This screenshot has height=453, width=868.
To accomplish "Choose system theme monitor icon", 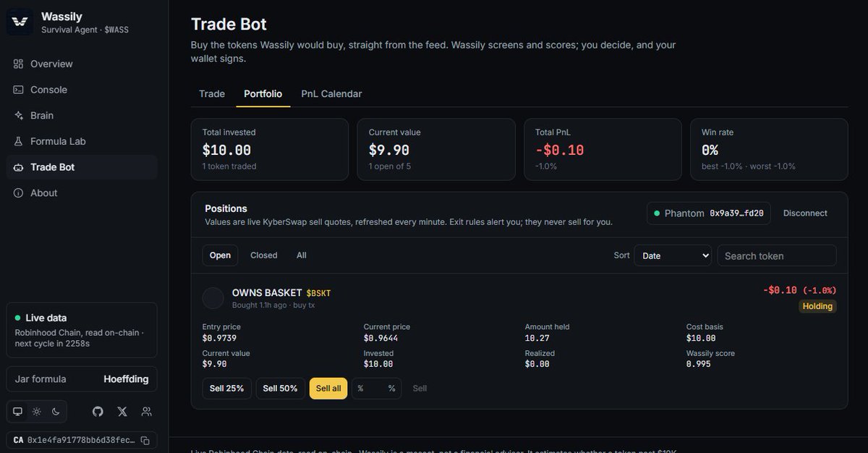I will point(18,412).
